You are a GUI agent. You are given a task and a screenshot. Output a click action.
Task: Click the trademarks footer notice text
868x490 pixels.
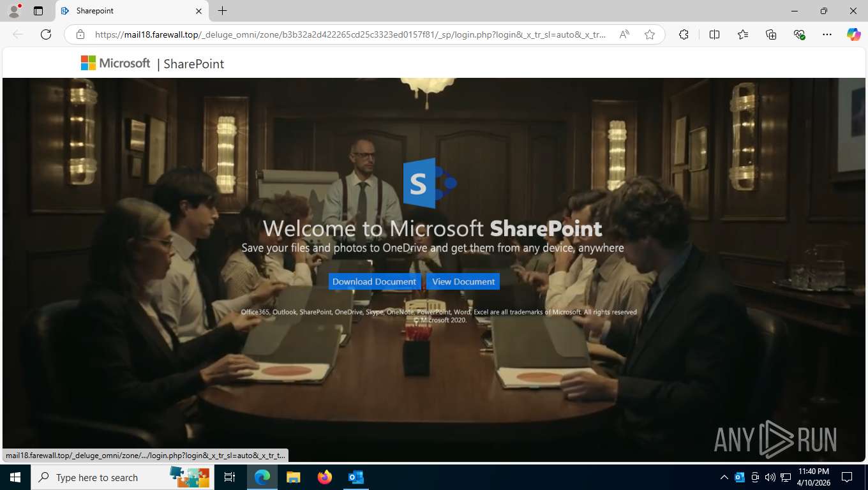[x=439, y=316]
